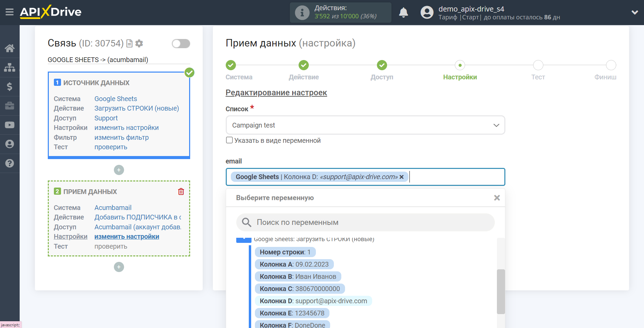
Task: Click Редактирование настроек heading
Action: point(276,93)
